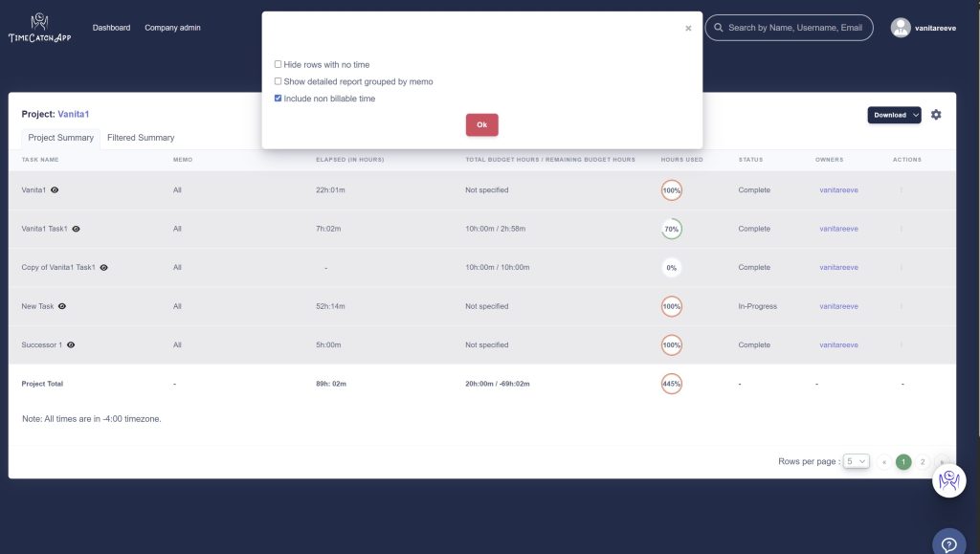Open actions menu for Vanita1 Task1 row
980x554 pixels.
click(x=901, y=229)
